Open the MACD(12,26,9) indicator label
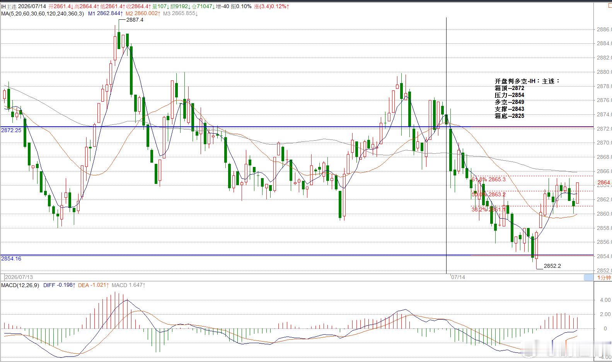The height and width of the screenshot is (364, 612). pos(20,285)
